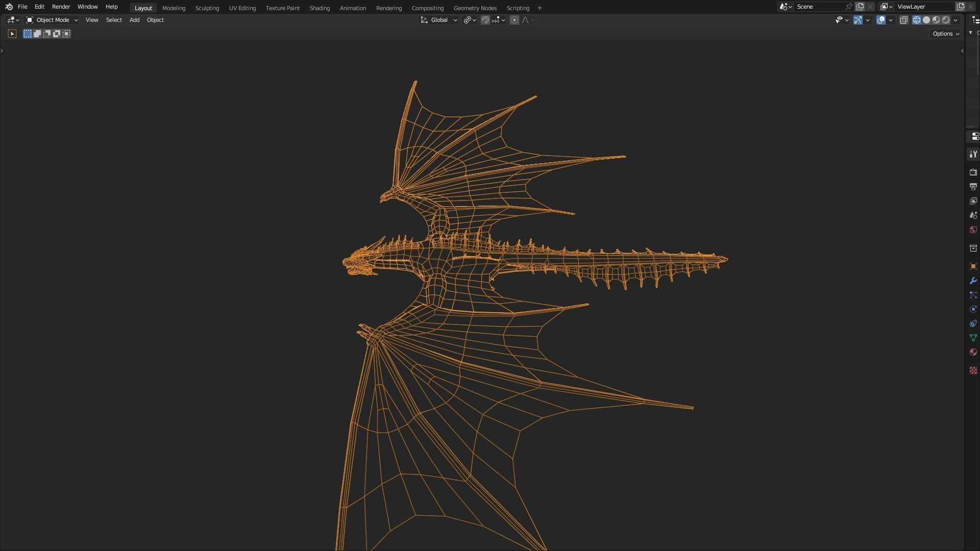Choose invert selection mode
Image resolution: width=980 pixels, height=551 pixels.
57,34
